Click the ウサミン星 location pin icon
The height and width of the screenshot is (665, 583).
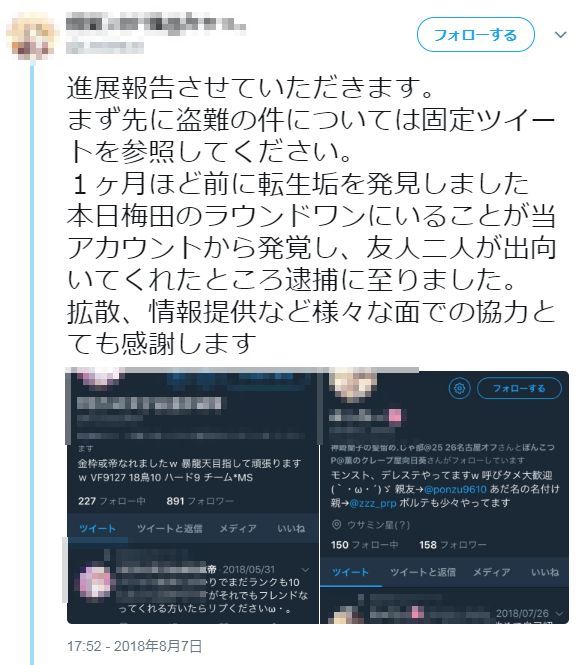[336, 525]
